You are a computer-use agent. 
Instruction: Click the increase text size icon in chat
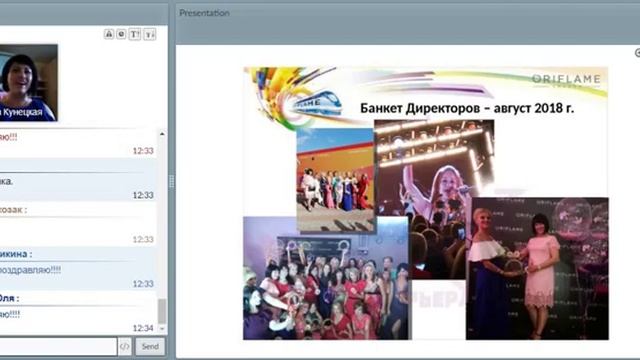point(134,34)
